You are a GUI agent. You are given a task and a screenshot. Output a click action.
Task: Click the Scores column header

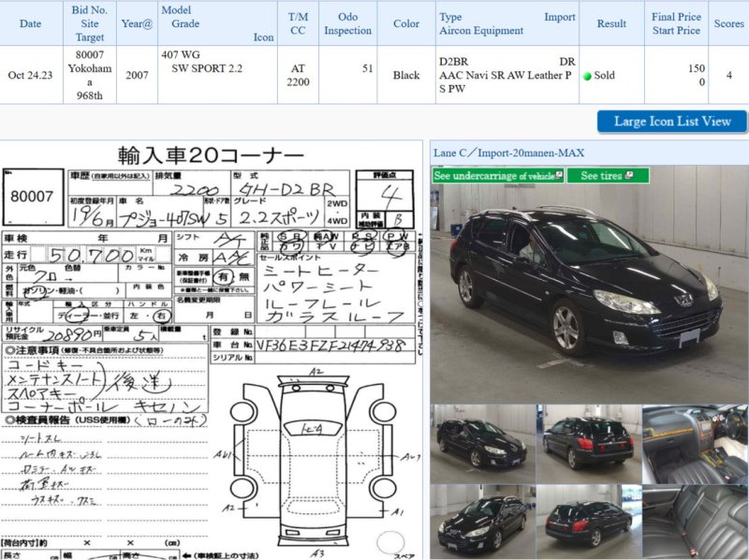point(729,23)
